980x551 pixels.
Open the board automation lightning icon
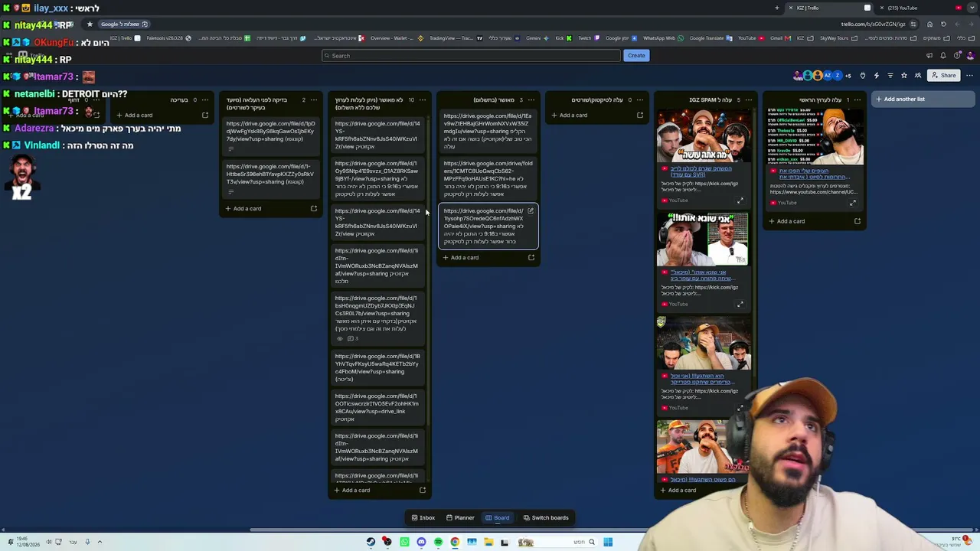pyautogui.click(x=877, y=76)
